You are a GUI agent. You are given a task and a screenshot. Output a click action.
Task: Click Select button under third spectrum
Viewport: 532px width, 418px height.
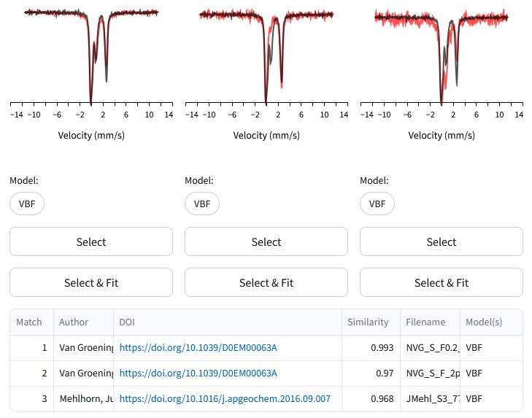441,241
